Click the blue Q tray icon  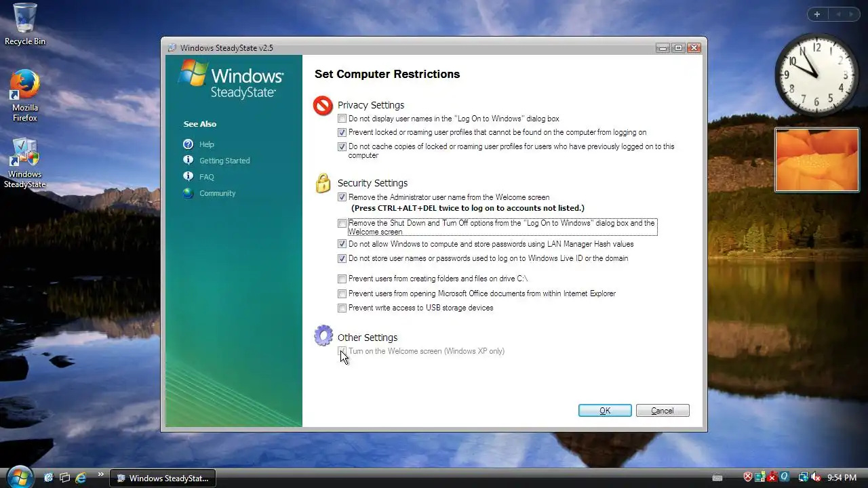click(x=784, y=478)
